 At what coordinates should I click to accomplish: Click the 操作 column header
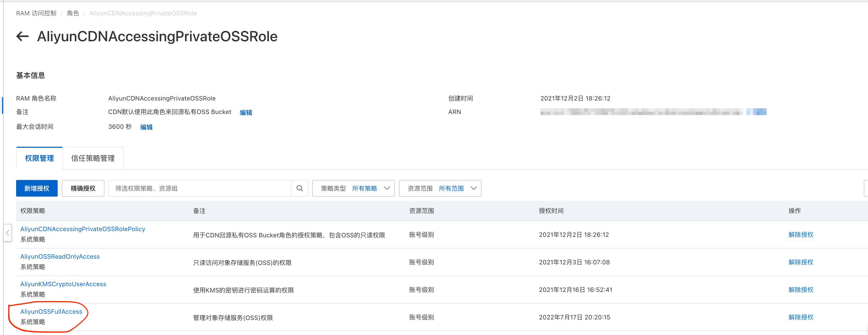pyautogui.click(x=794, y=211)
